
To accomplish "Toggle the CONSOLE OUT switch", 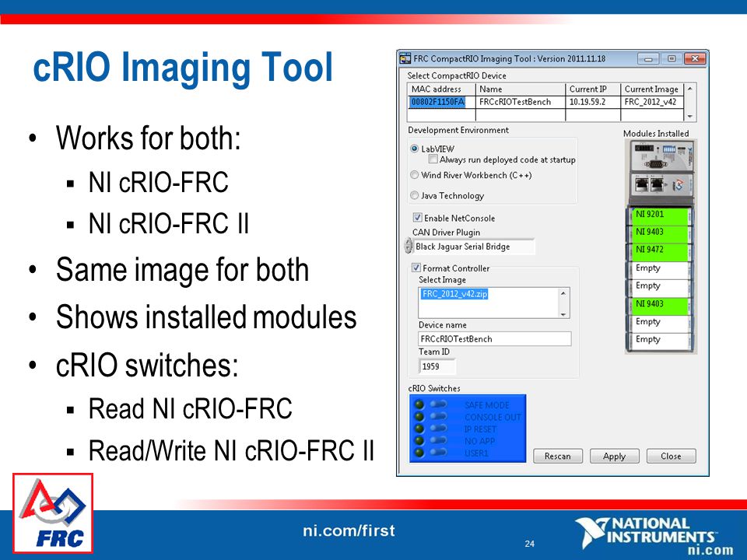I will pyautogui.click(x=438, y=416).
